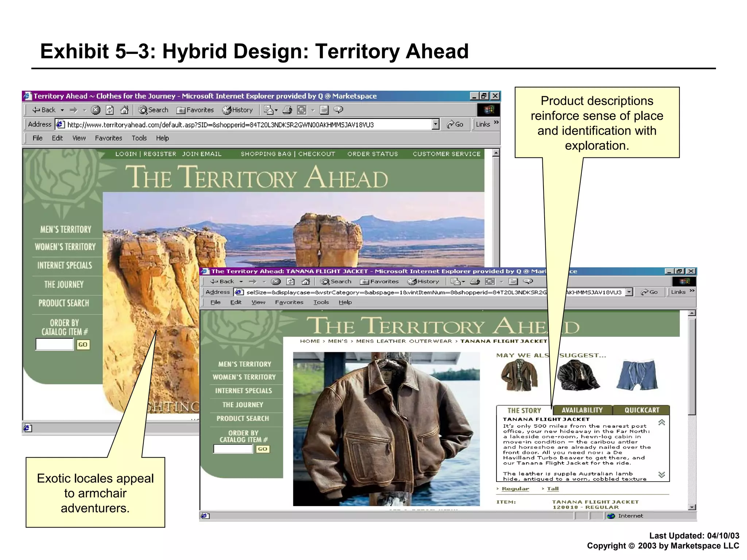This screenshot has height=560, width=747.
Task: Click GO button beside homepage catalog field
Action: (x=83, y=345)
